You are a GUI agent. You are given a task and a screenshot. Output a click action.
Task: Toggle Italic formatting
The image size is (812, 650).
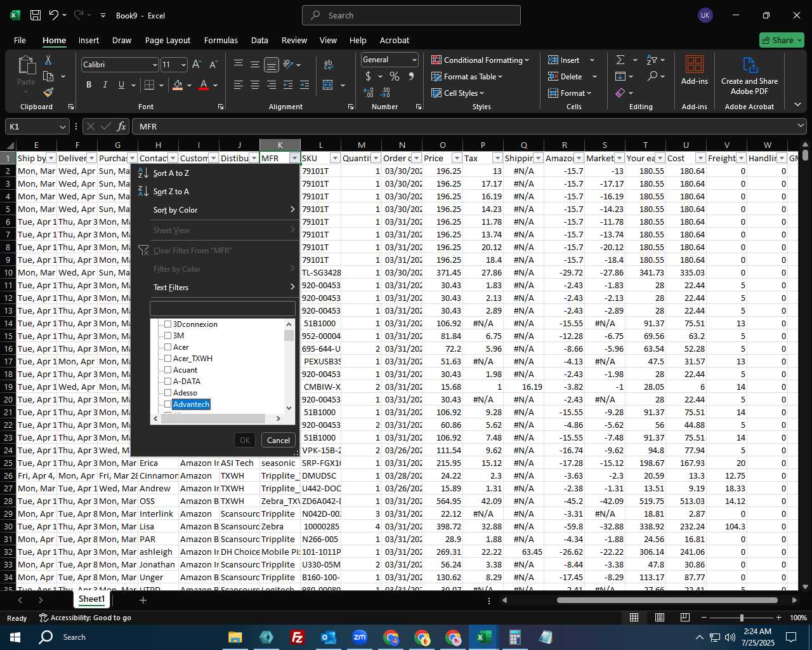(105, 85)
